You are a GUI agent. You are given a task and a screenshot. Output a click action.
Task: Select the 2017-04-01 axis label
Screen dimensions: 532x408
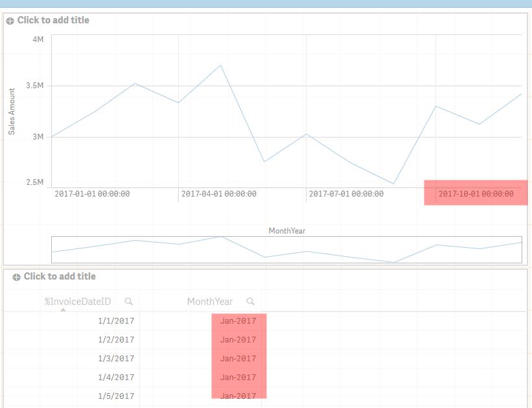click(218, 193)
